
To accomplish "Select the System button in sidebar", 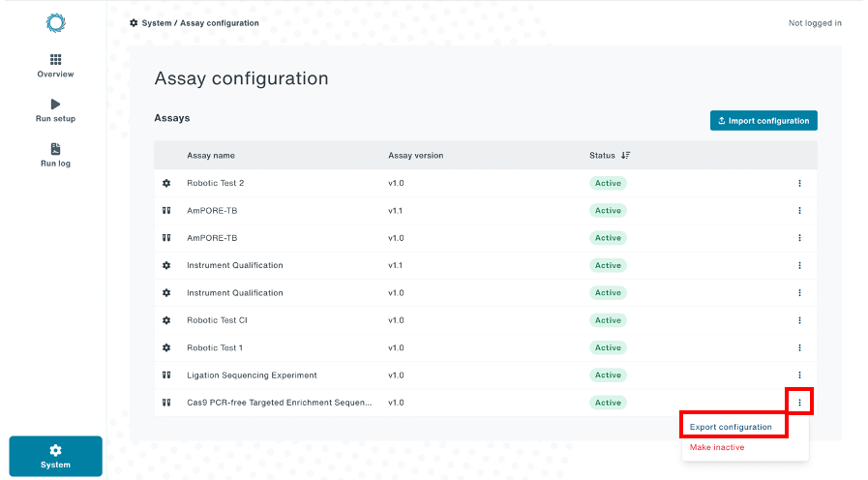I will tap(55, 456).
